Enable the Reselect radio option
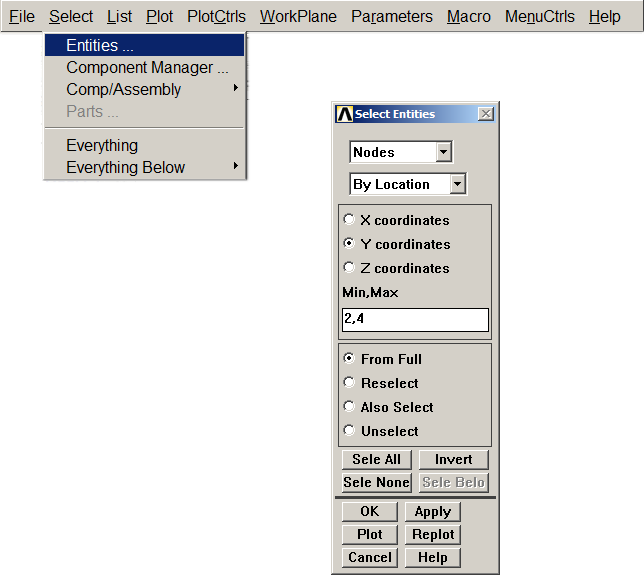644x575 pixels. click(x=348, y=383)
